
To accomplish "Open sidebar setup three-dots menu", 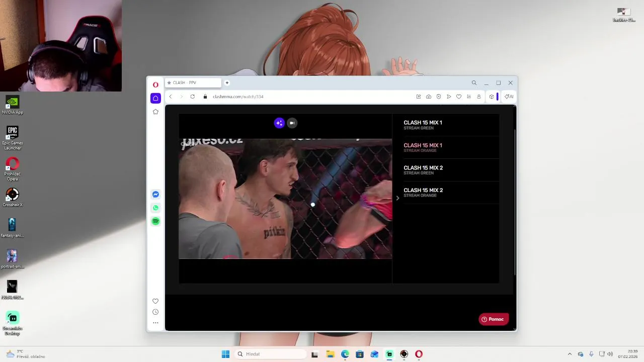I will [155, 323].
